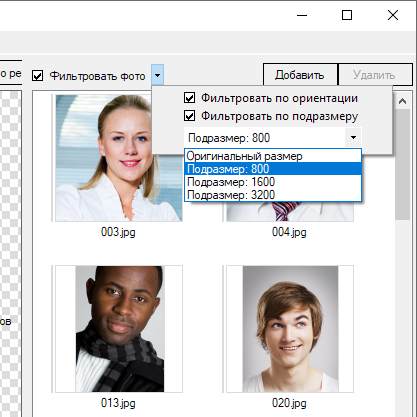Viewport: 417px width, 417px height.
Task: Click the 004.jpg file name
Action: click(289, 232)
